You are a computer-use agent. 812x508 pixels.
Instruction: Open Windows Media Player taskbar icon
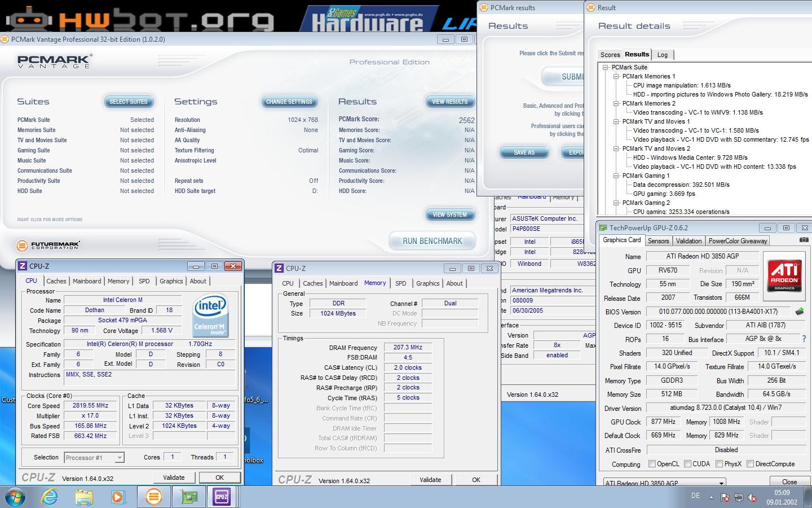(118, 497)
